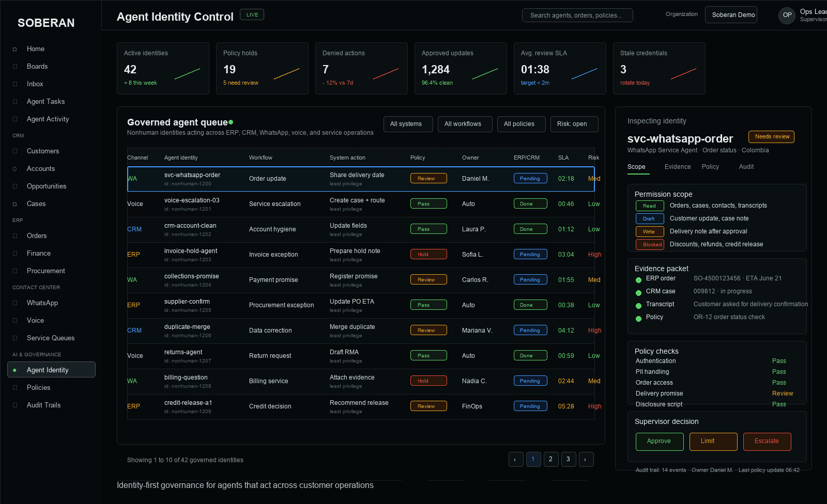The width and height of the screenshot is (827, 504).
Task: Click Hold policy badge for invoice-hold-agent
Action: tap(428, 255)
